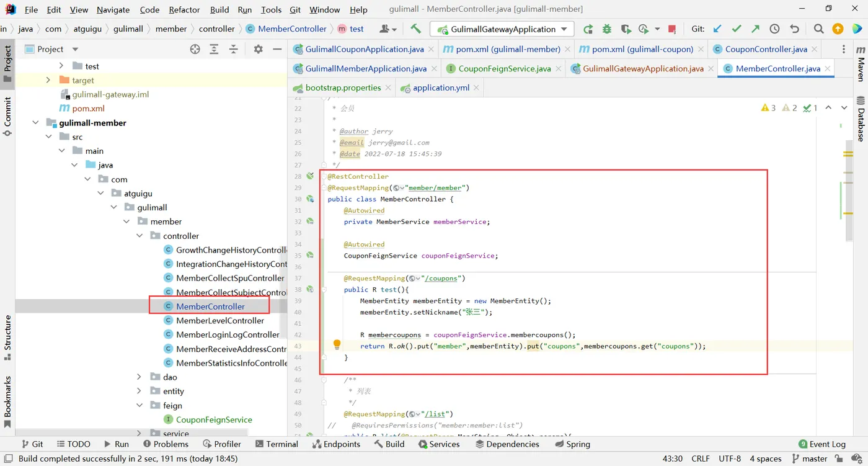Click the orange IDE update icon
Viewport: 868px width, 466px height.
[x=838, y=29]
